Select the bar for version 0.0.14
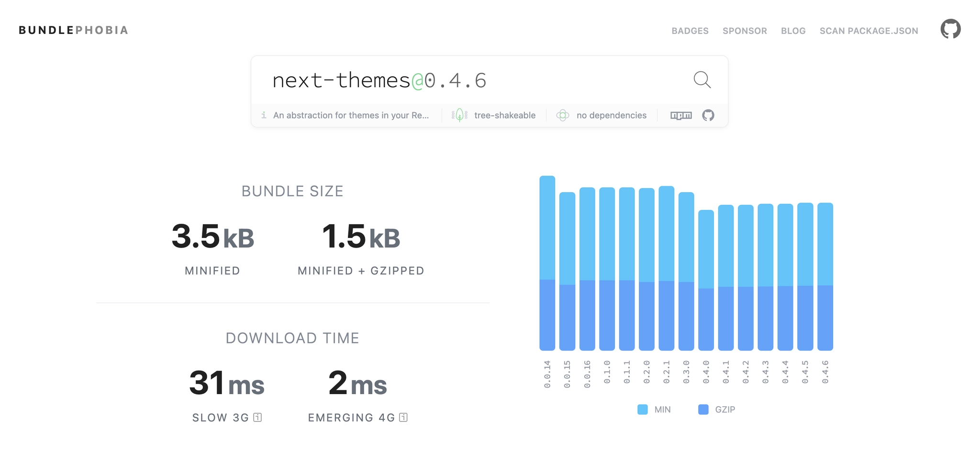The width and height of the screenshot is (980, 454). click(547, 263)
